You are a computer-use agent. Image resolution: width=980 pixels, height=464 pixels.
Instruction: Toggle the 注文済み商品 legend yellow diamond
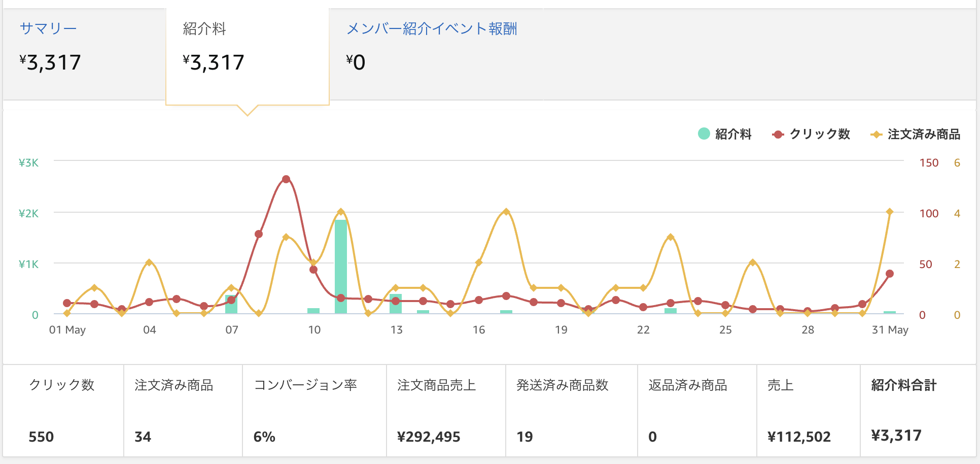[x=876, y=135]
